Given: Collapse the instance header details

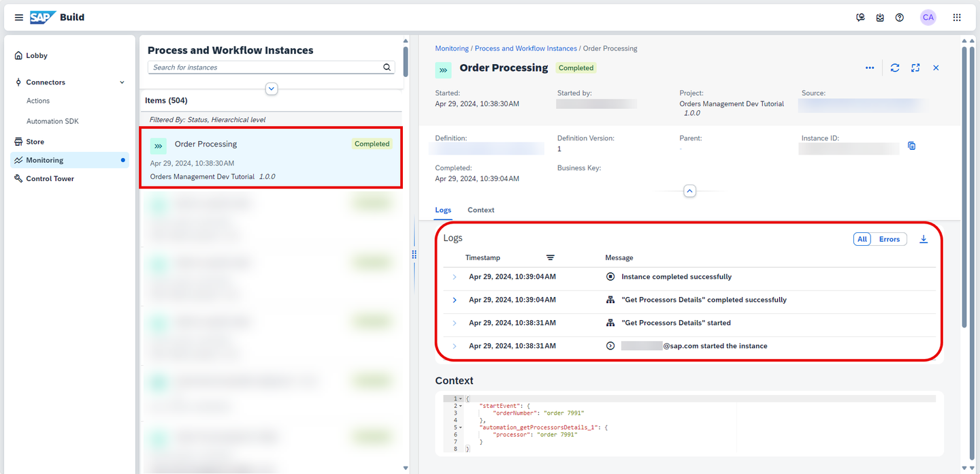Looking at the screenshot, I should pyautogui.click(x=689, y=191).
